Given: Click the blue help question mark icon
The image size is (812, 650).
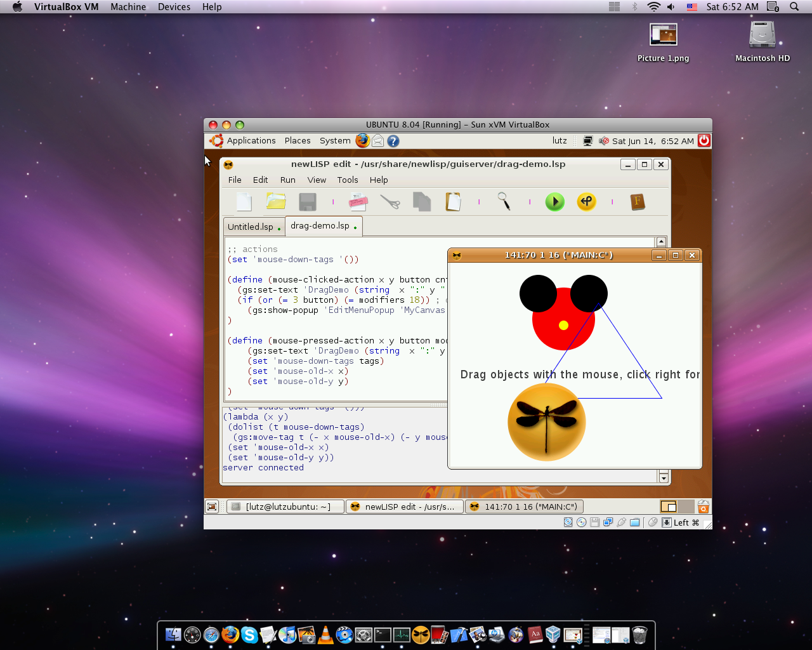Looking at the screenshot, I should point(393,141).
